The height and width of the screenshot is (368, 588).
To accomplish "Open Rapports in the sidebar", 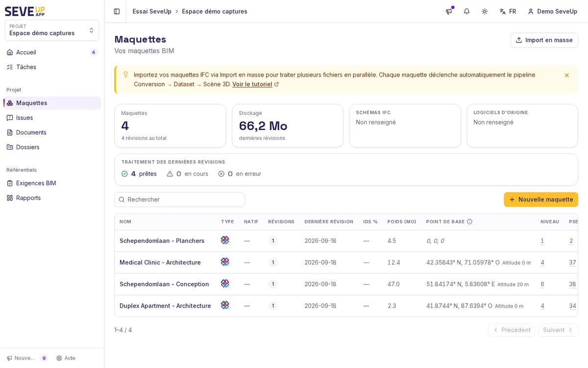I will (52, 198).
